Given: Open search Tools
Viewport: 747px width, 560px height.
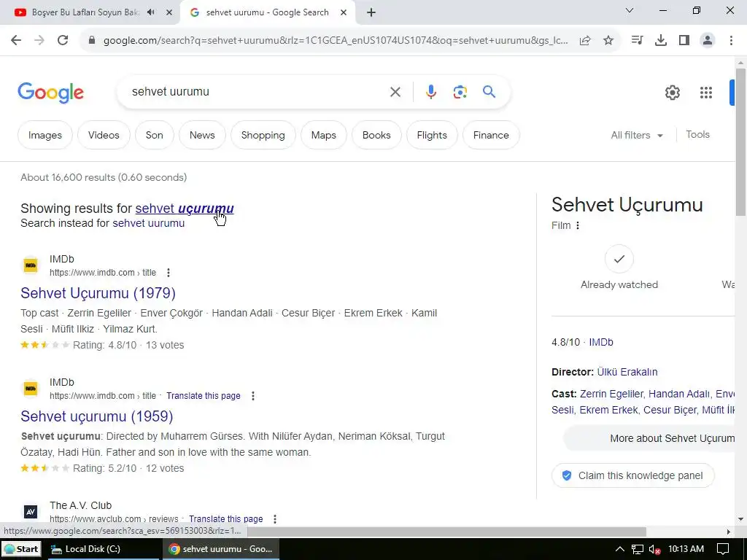Looking at the screenshot, I should [698, 135].
